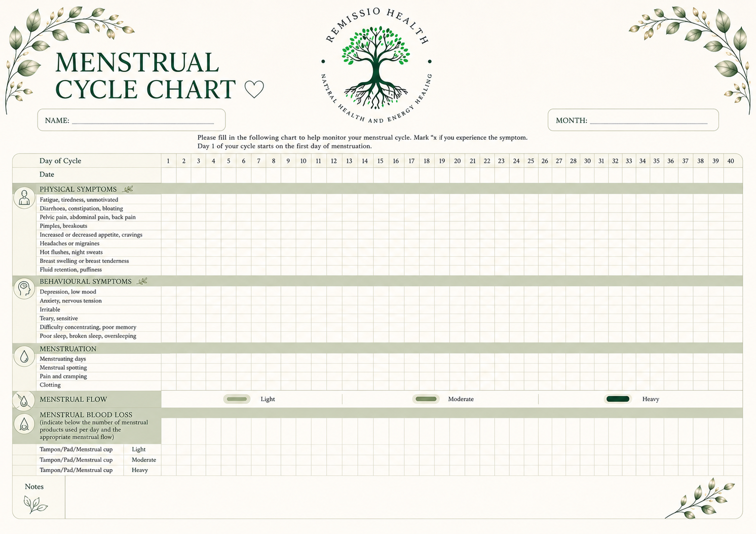Click the Behavioural Symptoms head icon

(24, 289)
